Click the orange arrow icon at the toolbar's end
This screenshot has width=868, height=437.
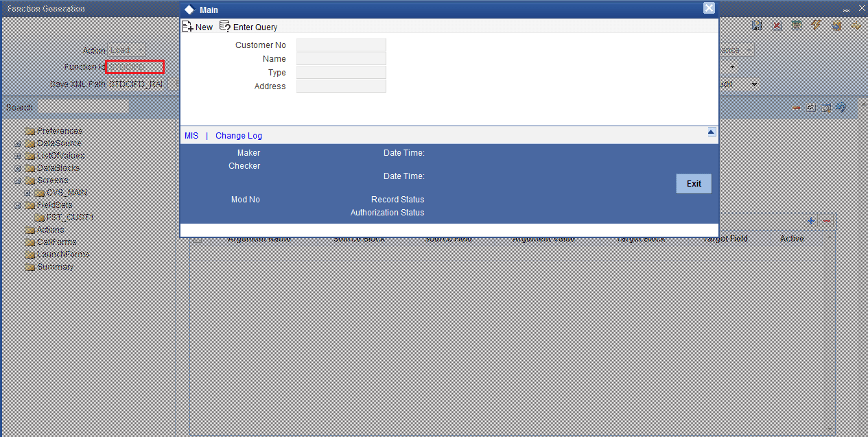point(856,25)
